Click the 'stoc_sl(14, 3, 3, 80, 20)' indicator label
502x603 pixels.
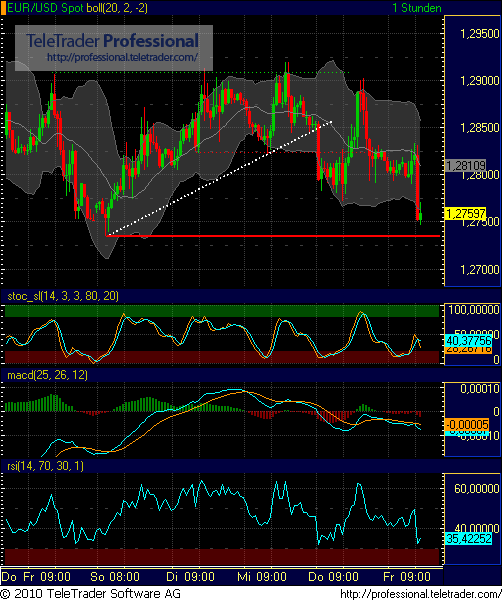tap(63, 296)
